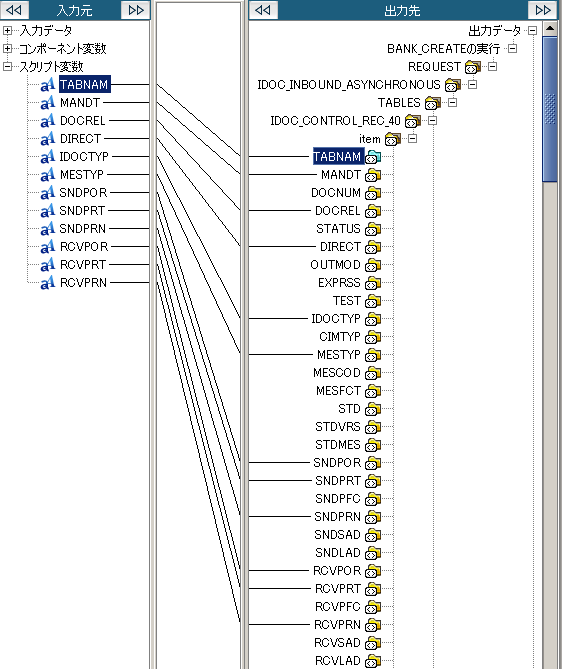
Task: Expand the コンポーネント変数 tree node
Action: pos(7,48)
